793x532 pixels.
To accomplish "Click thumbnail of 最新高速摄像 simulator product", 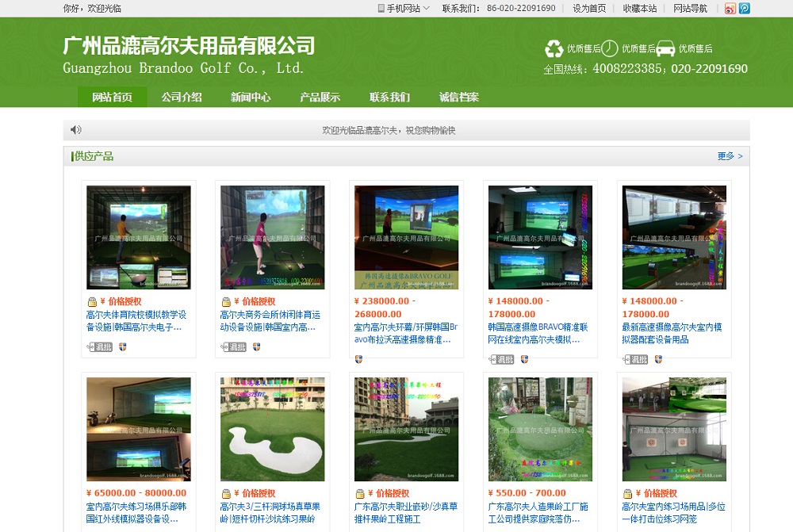I will tap(674, 237).
